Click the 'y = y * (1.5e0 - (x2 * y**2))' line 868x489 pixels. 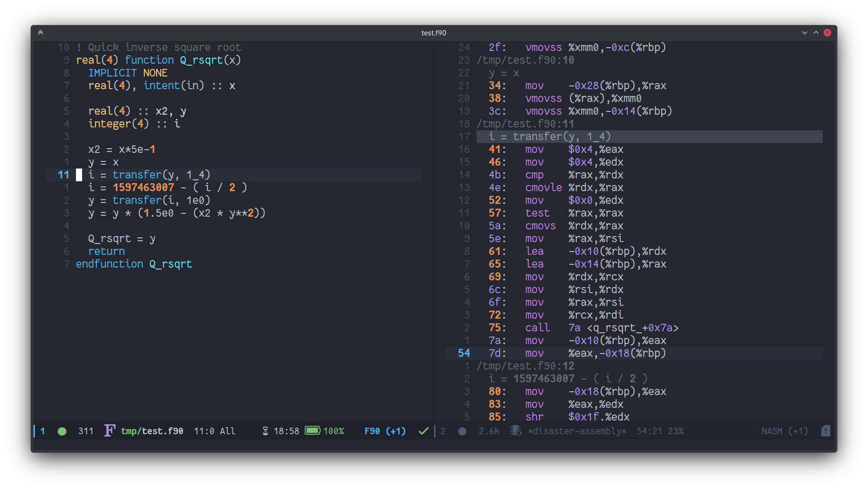pyautogui.click(x=177, y=213)
